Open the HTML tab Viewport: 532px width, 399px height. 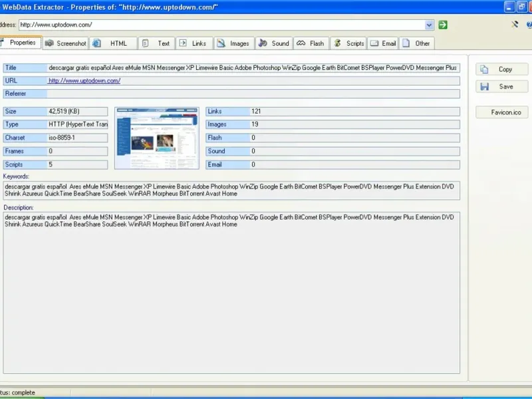113,43
